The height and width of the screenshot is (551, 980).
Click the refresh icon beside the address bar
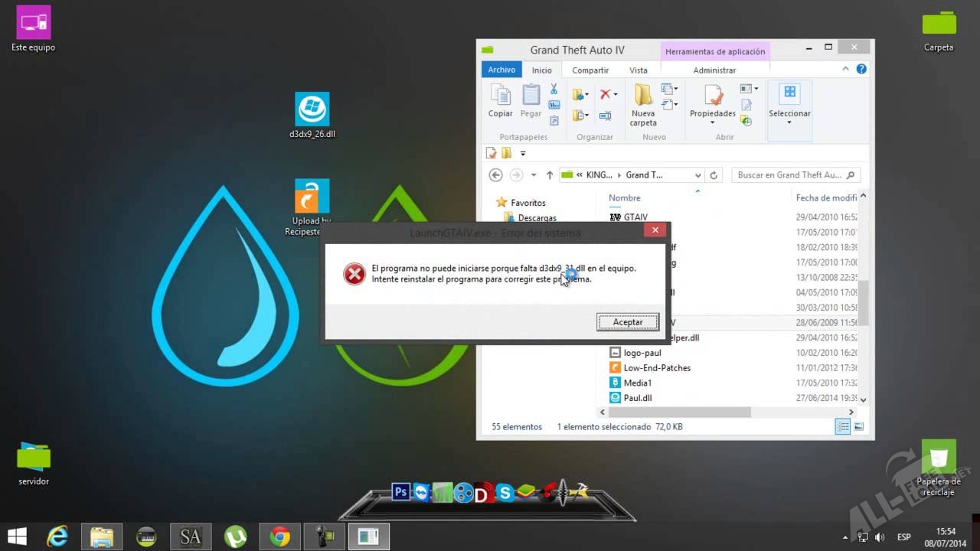(714, 175)
